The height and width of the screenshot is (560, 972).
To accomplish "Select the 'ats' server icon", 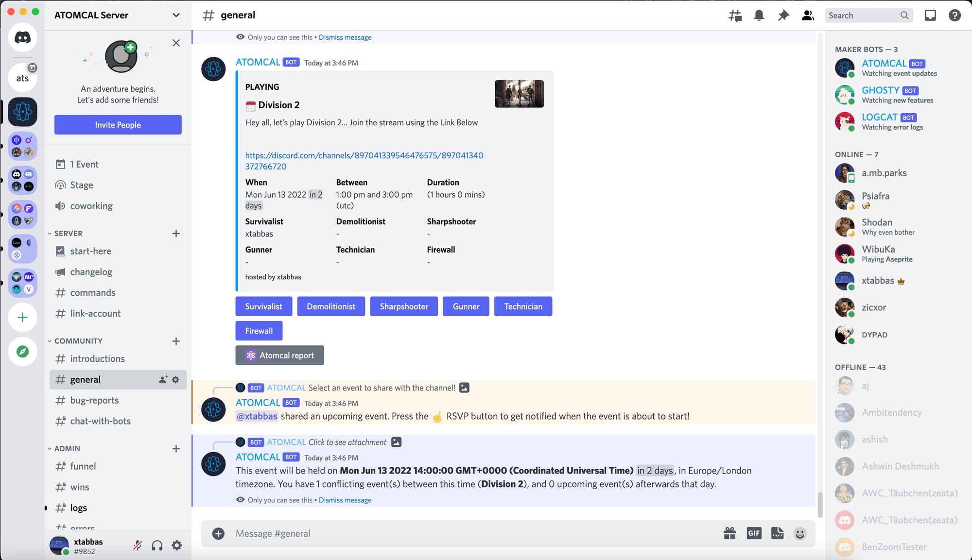I will (x=22, y=78).
